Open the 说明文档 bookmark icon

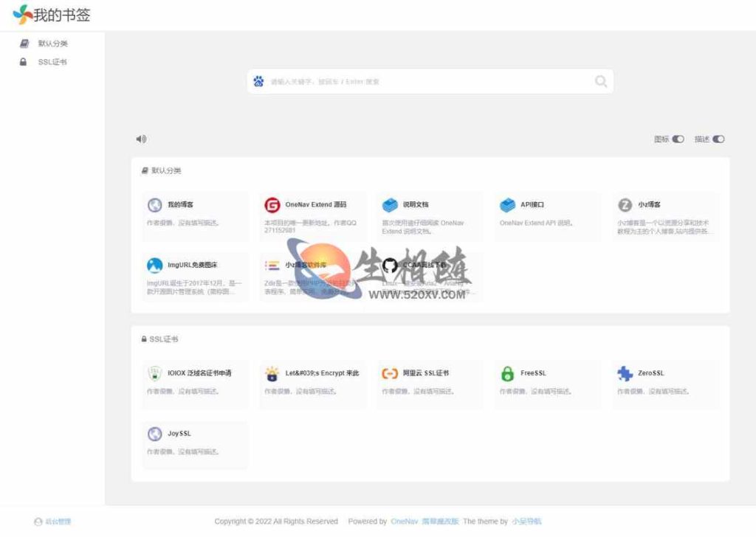click(x=390, y=205)
